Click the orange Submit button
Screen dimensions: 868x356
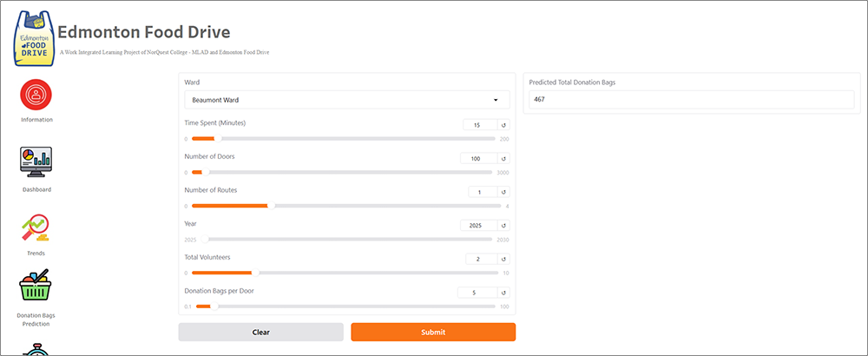tap(433, 333)
